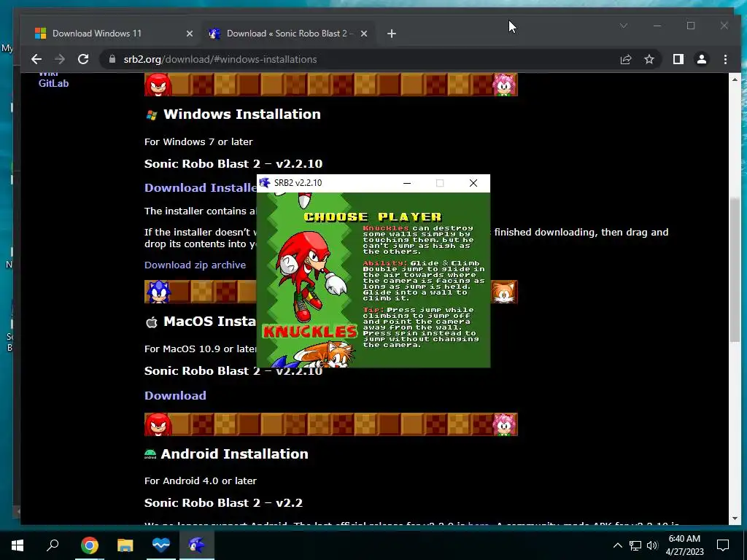This screenshot has width=747, height=560.
Task: View site security lock info
Action: pos(112,60)
